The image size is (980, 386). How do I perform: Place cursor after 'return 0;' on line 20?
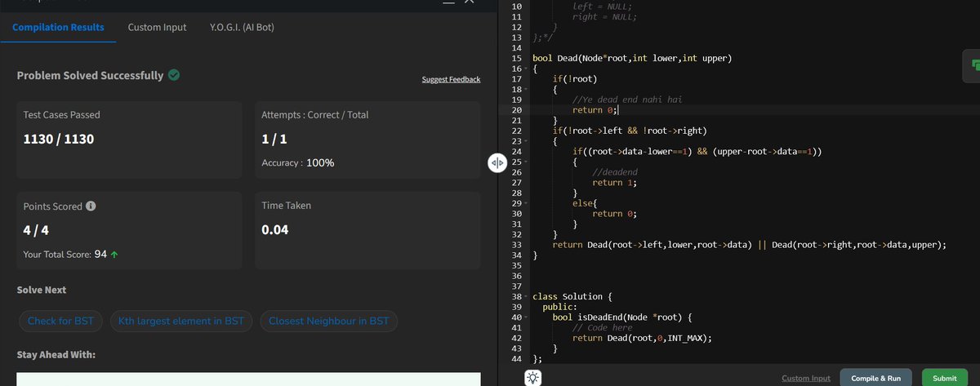pos(619,110)
